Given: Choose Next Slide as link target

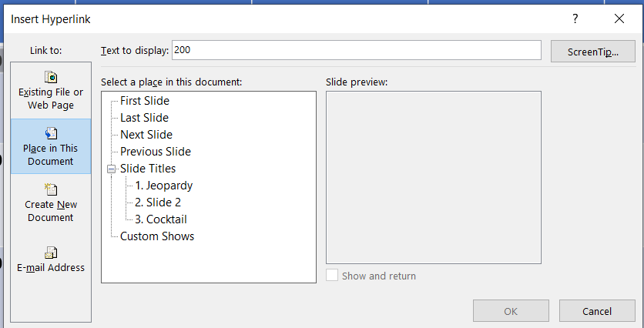Looking at the screenshot, I should click(x=146, y=135).
